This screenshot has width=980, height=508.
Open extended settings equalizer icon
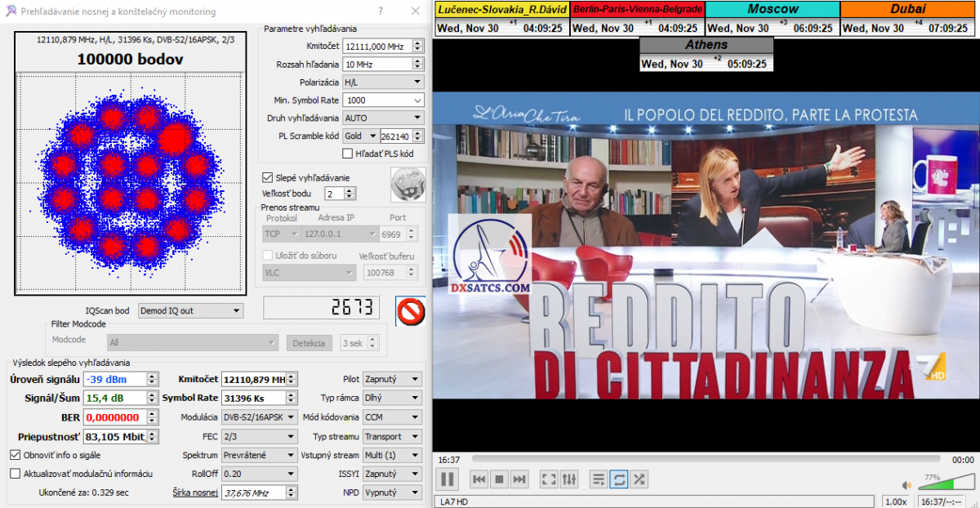(x=569, y=479)
